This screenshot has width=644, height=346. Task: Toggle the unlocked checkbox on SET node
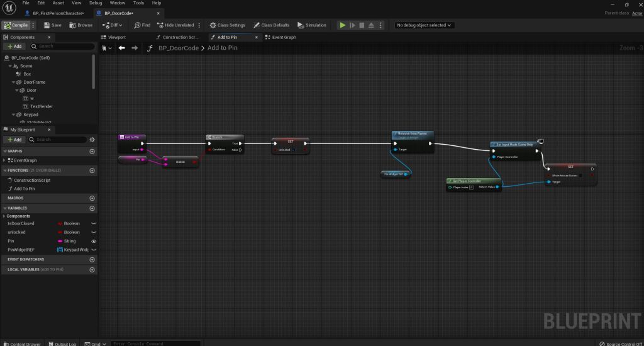click(293, 150)
